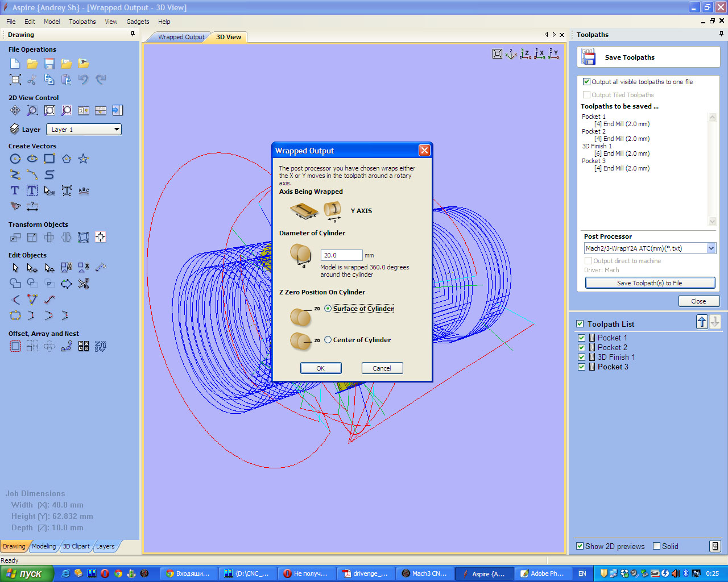Open the Toolpaths menu
Viewport: 728px width, 582px height.
(82, 22)
